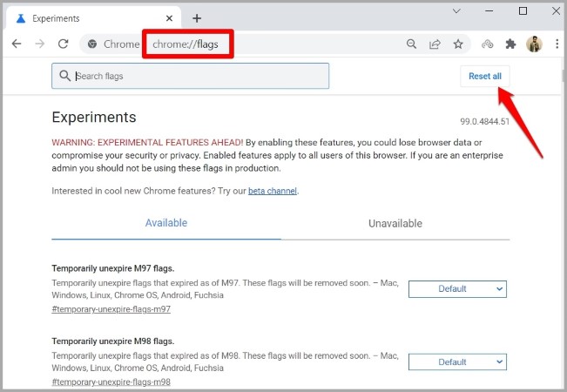Click the Experiments page heading
The width and height of the screenshot is (567, 392).
click(94, 118)
